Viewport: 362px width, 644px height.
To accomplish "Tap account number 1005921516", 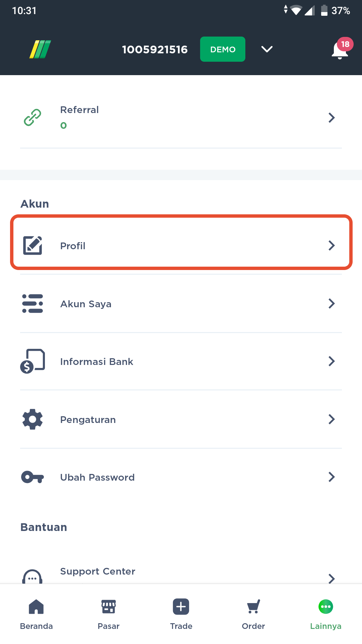I will point(155,50).
